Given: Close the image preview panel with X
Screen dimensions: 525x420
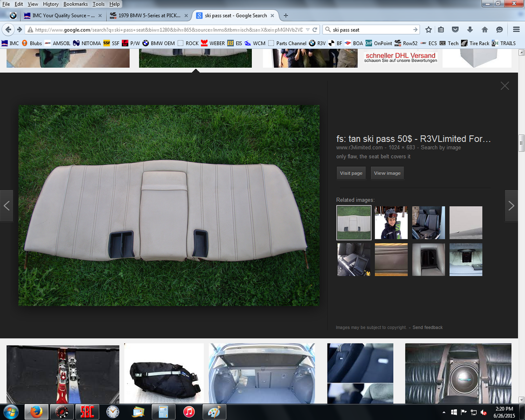Looking at the screenshot, I should pyautogui.click(x=504, y=86).
